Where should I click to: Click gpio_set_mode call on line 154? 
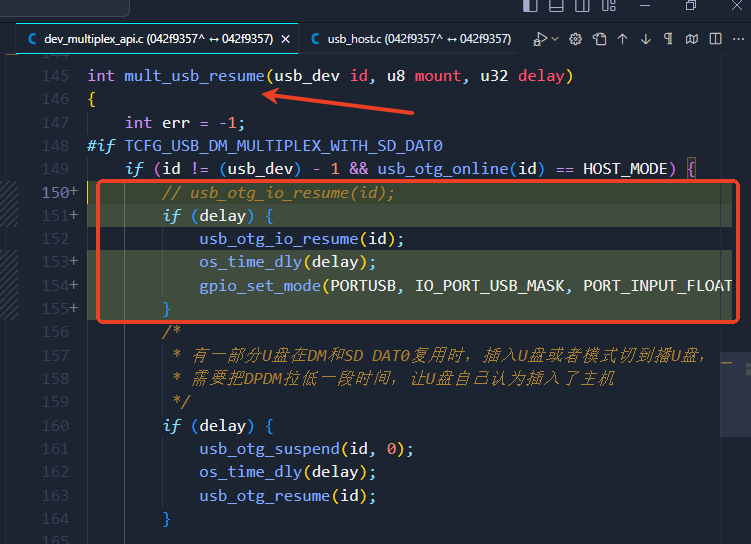260,286
